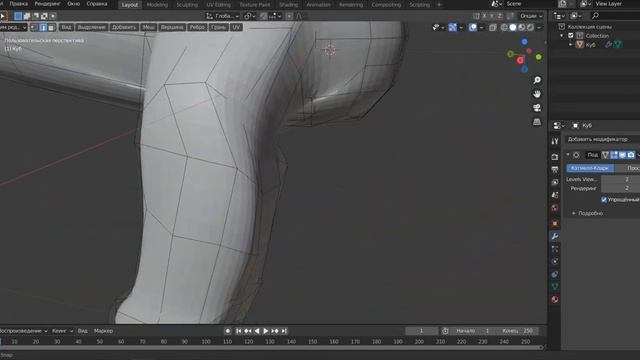The width and height of the screenshot is (640, 360).
Task: Enable edge select mode
Action: pos(43,27)
